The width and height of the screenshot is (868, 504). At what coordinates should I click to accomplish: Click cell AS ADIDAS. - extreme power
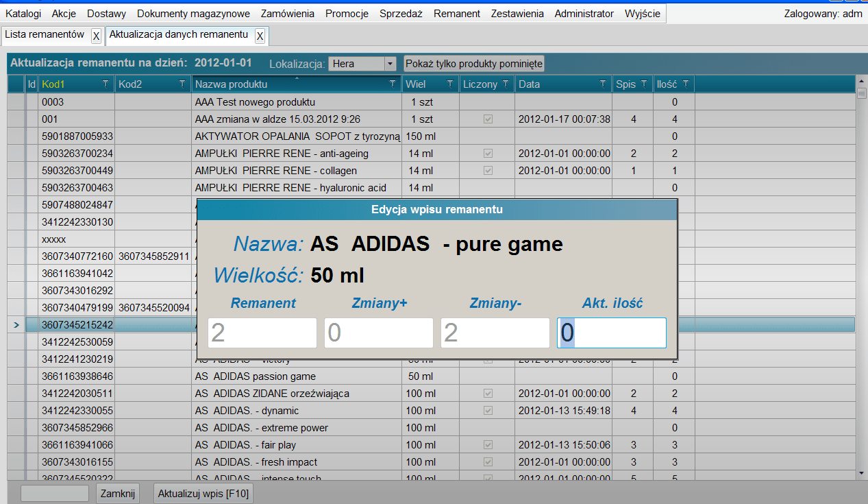tap(297, 428)
